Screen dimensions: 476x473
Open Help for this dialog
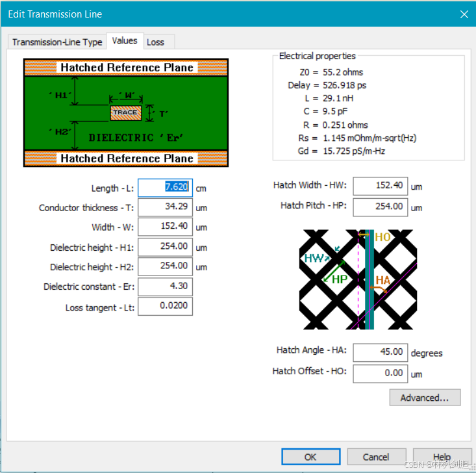442,457
